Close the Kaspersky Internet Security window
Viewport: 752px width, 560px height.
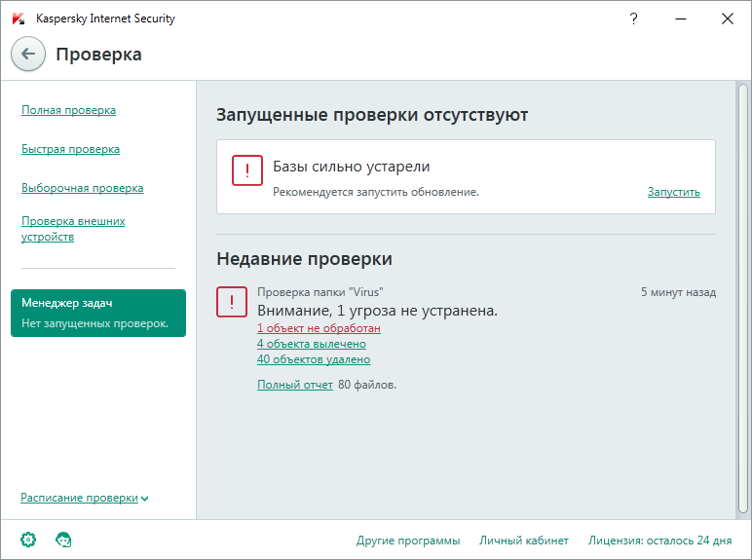(x=727, y=19)
